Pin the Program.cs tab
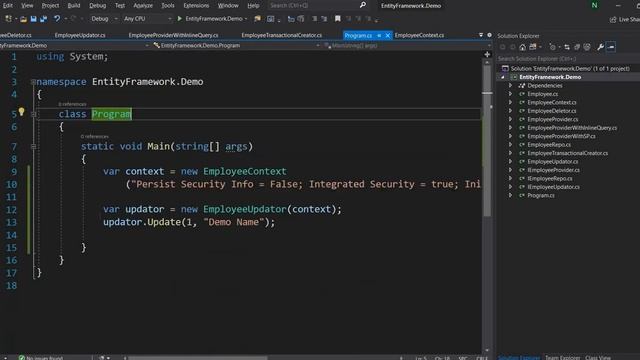Screen dimensions: 640x360 click(x=379, y=36)
